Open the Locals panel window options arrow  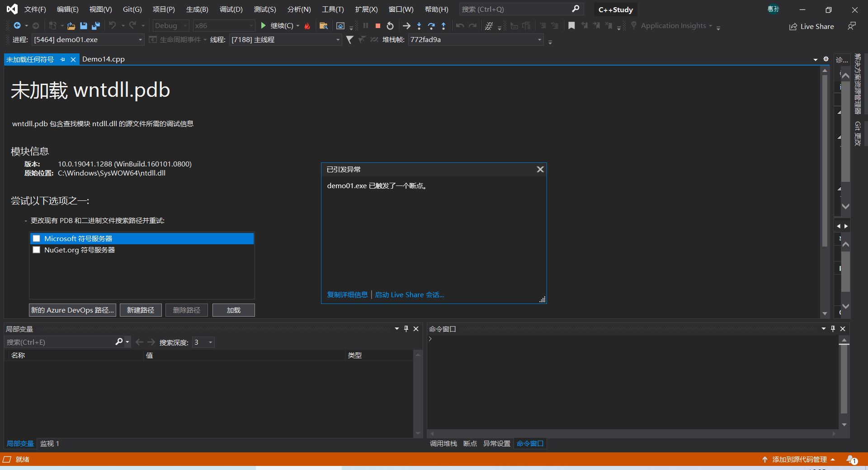coord(396,329)
